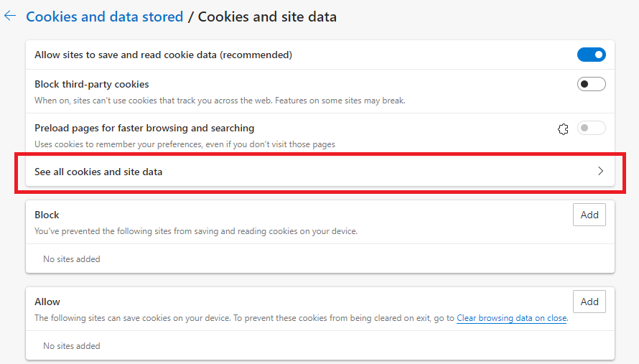Open See all cookies and site data

[x=98, y=172]
